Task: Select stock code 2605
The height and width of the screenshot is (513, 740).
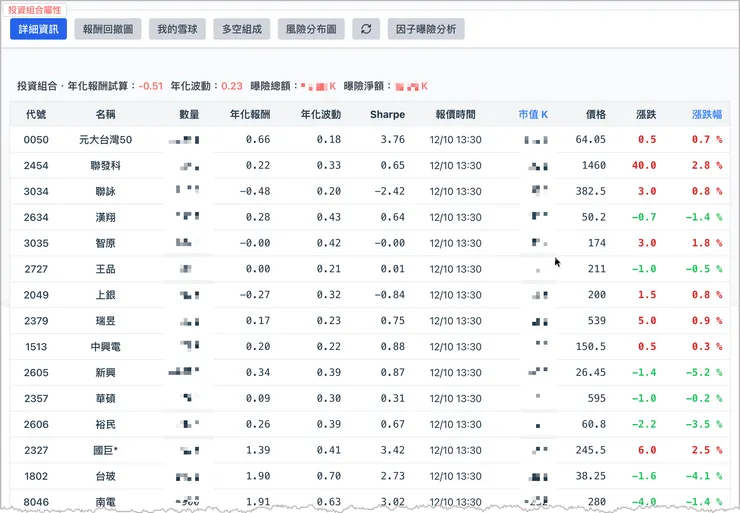Action: (36, 373)
